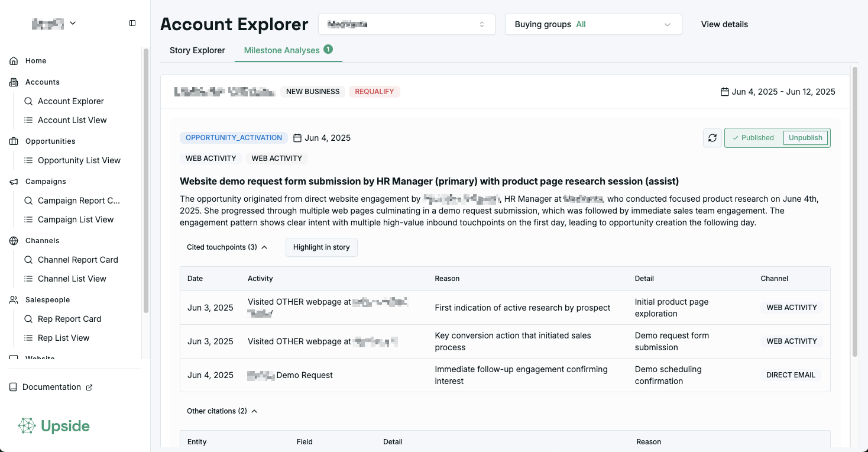The width and height of the screenshot is (868, 452).
Task: Click the Home house icon in sidebar
Action: coord(14,61)
